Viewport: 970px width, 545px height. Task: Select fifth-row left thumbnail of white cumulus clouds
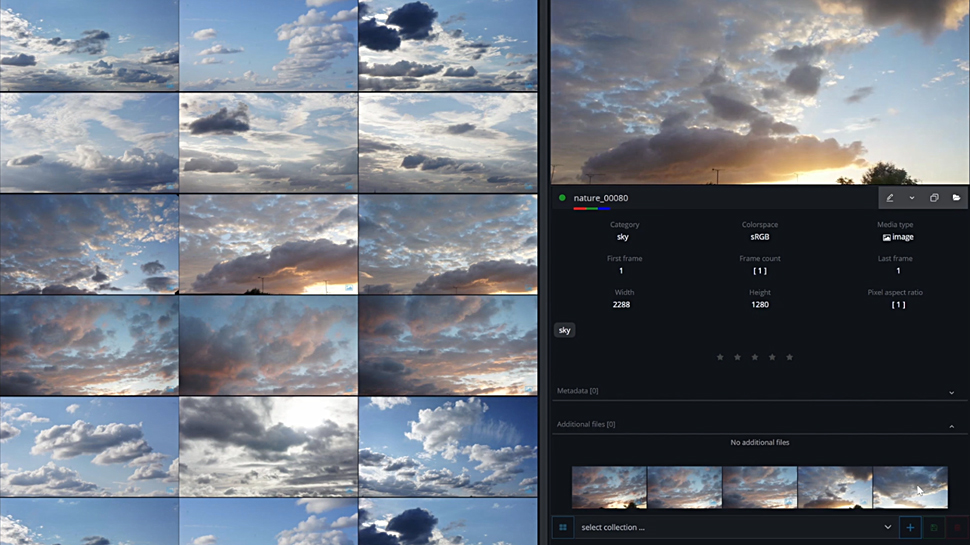(x=89, y=447)
